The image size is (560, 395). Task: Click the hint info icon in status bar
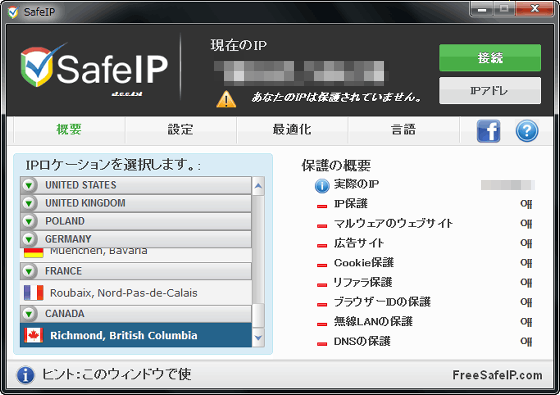pos(25,375)
